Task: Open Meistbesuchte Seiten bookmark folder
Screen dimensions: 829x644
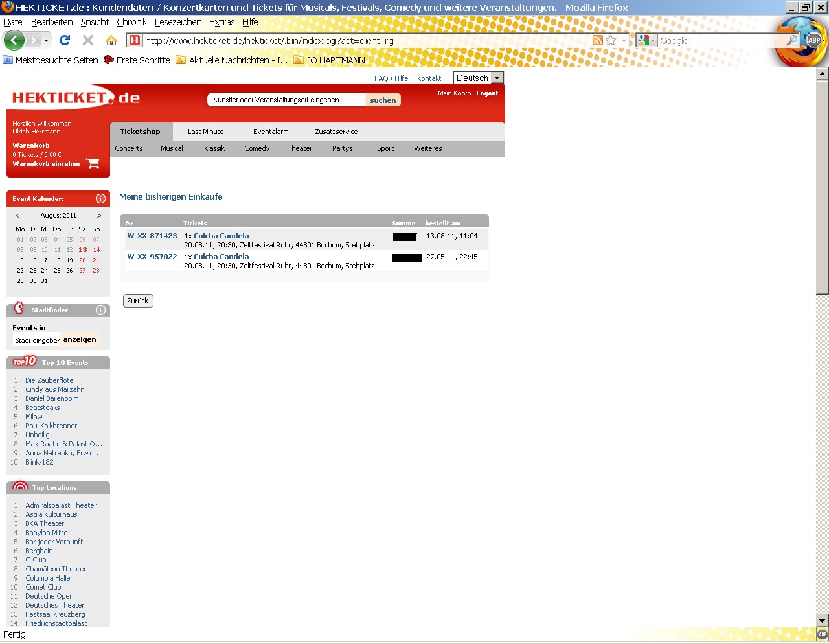Action: tap(51, 60)
